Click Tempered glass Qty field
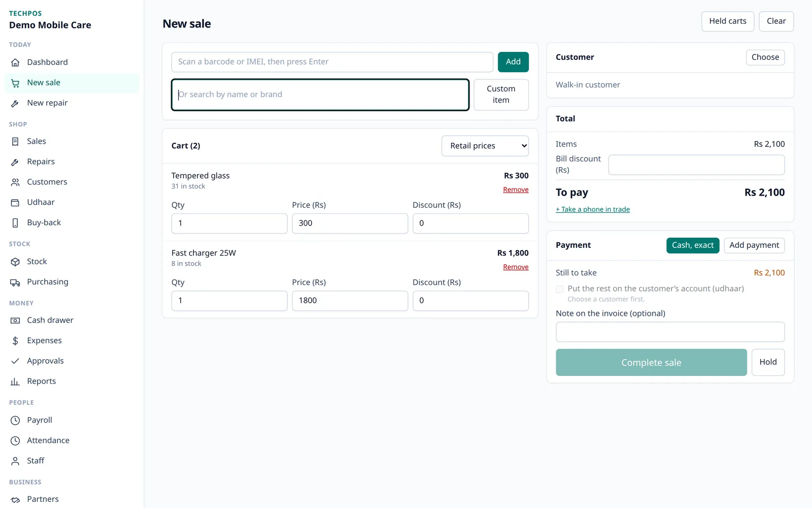Screen dimensions: 812x508 point(229,224)
